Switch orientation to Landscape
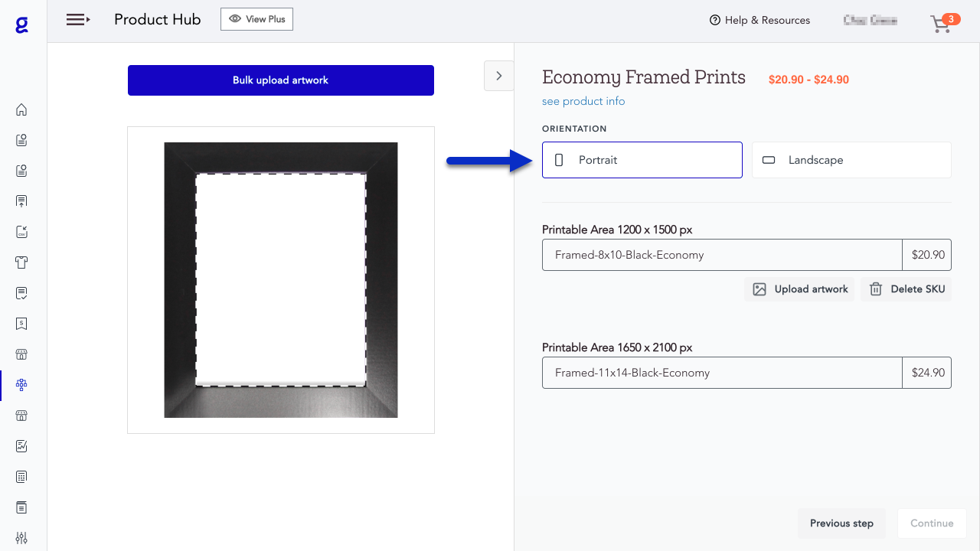 (851, 160)
